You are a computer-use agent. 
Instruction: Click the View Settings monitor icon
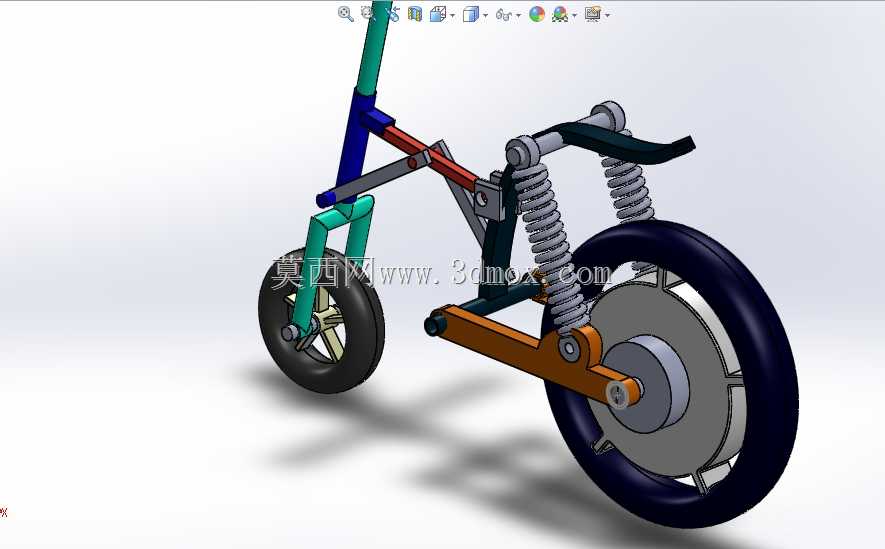[x=593, y=14]
